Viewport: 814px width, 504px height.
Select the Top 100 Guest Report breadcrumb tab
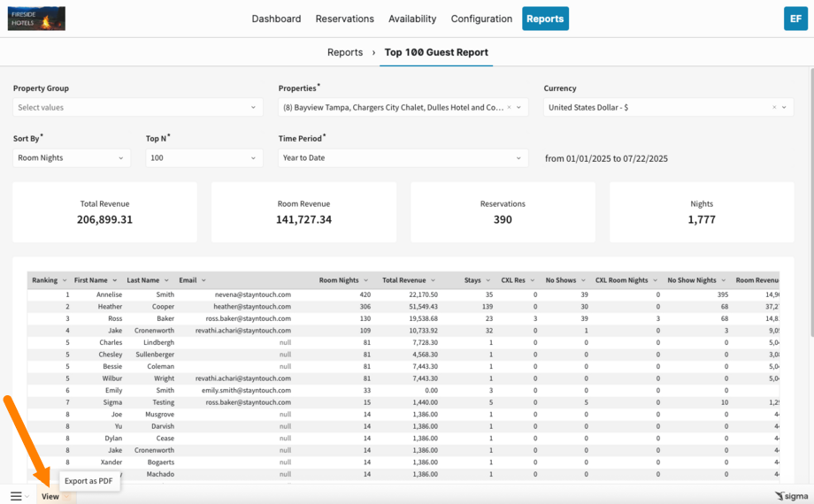(x=436, y=52)
